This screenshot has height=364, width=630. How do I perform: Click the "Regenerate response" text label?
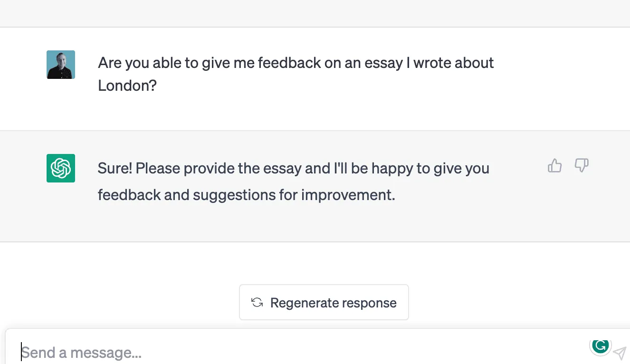pyautogui.click(x=333, y=303)
